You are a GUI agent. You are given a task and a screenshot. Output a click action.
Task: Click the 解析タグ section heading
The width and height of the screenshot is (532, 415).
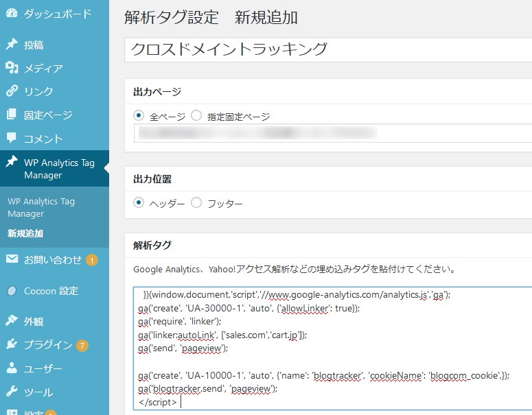click(x=152, y=245)
